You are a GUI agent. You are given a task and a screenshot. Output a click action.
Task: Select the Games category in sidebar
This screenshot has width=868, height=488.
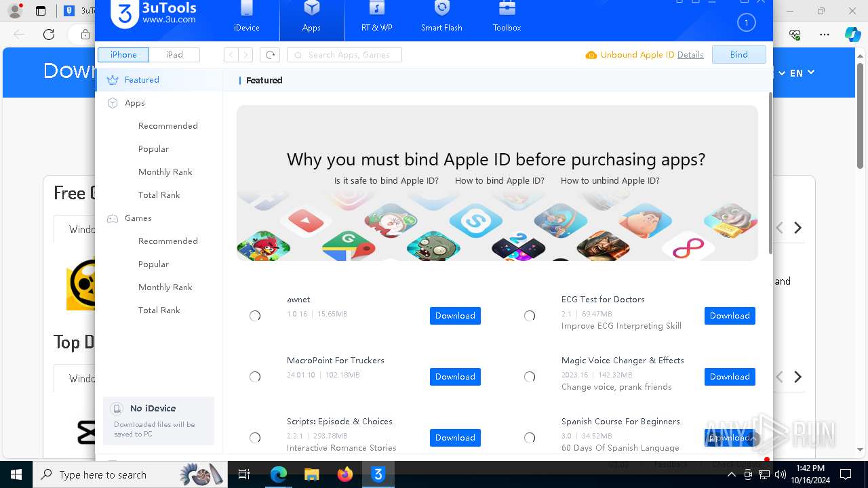[x=159, y=218]
